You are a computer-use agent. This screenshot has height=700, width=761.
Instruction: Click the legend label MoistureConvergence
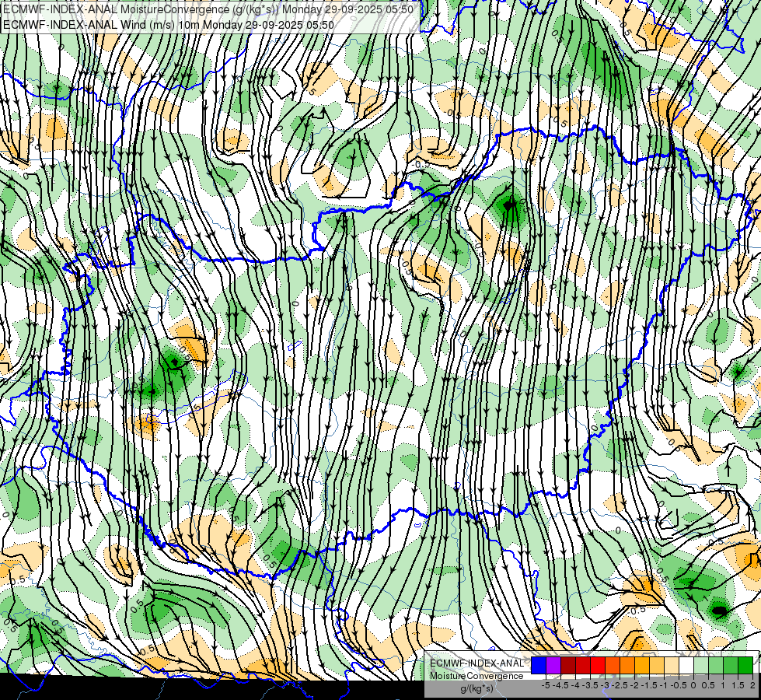coord(476,676)
